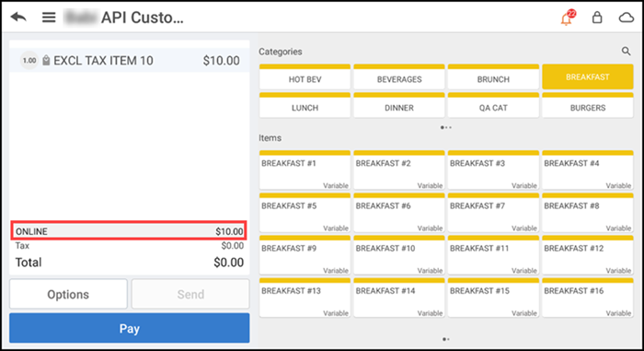Switch to the LUNCH category
This screenshot has height=351, width=644.
pyautogui.click(x=305, y=105)
